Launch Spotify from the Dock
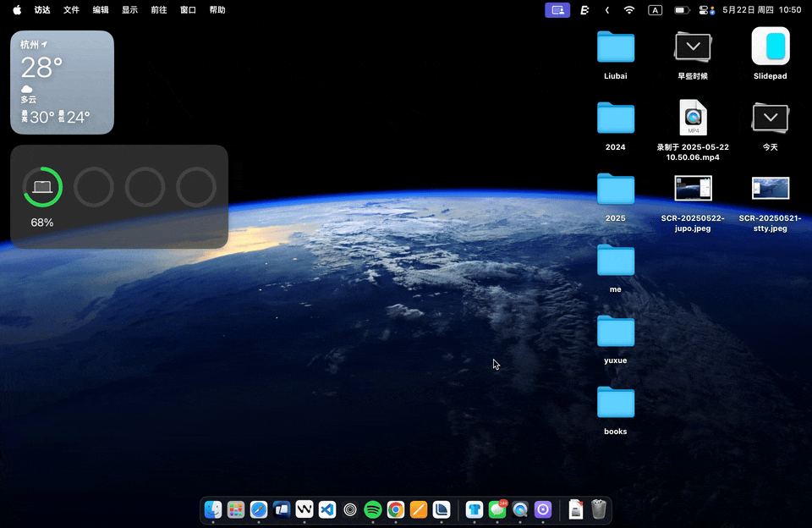The width and height of the screenshot is (812, 528). [373, 510]
